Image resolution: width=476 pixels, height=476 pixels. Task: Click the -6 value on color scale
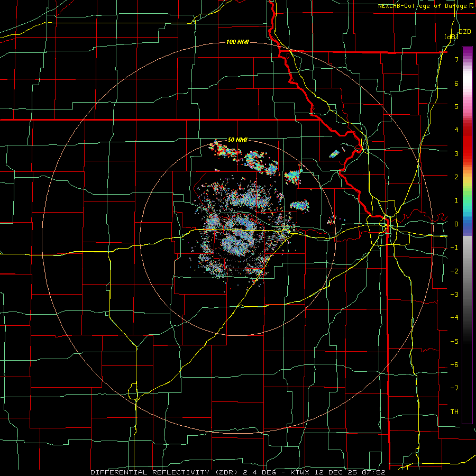tap(454, 365)
